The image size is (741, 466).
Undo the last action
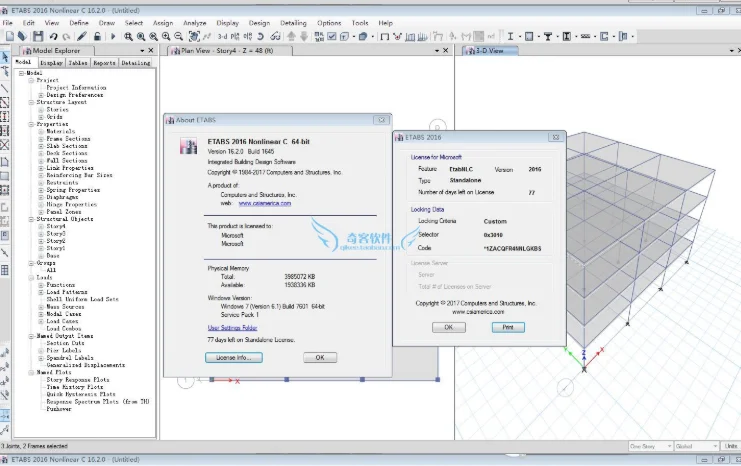coord(53,36)
